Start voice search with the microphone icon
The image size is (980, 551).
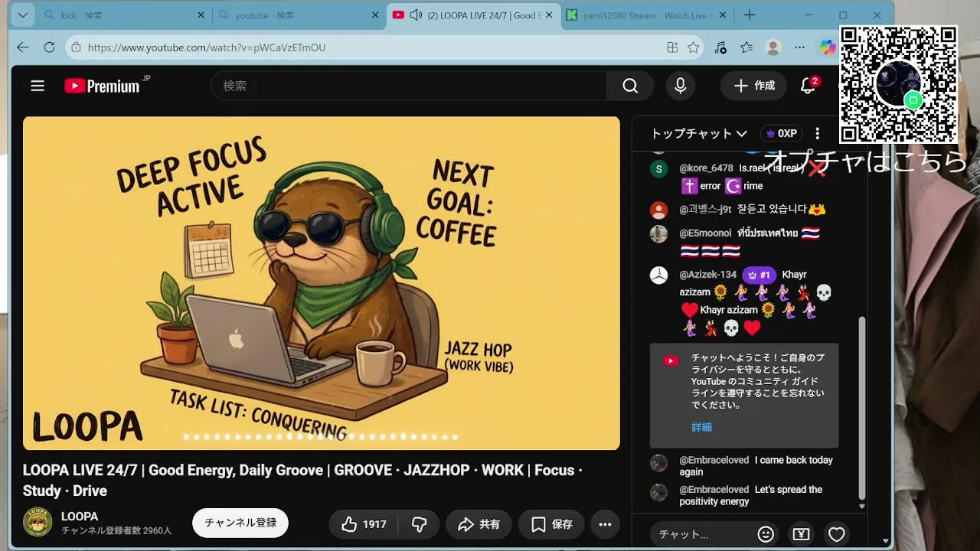680,86
